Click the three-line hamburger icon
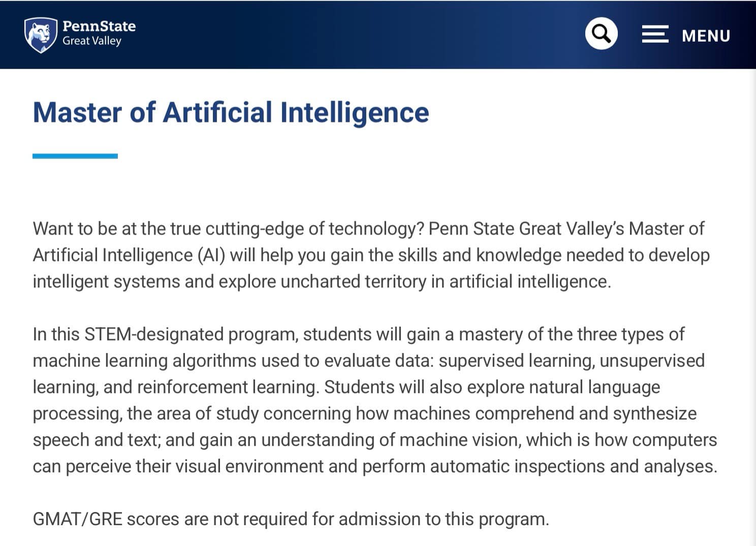 point(655,35)
